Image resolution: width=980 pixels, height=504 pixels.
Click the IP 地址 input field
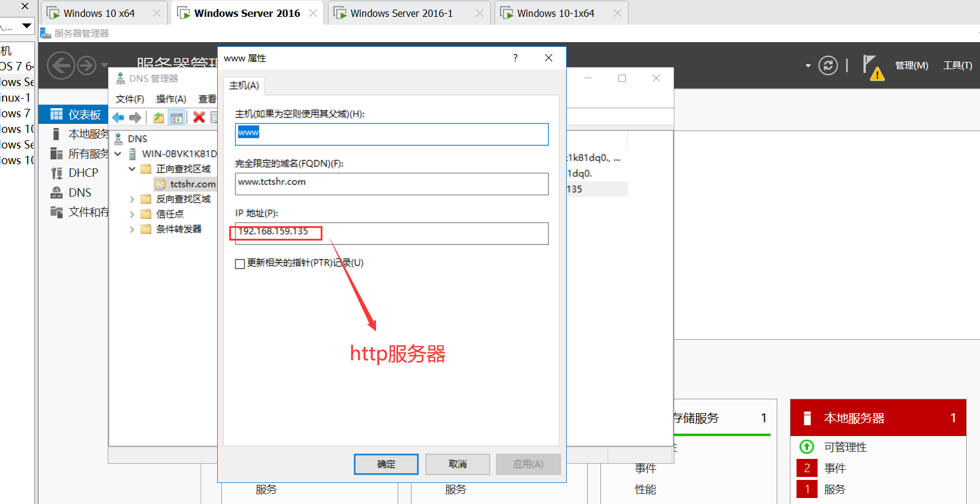click(392, 233)
